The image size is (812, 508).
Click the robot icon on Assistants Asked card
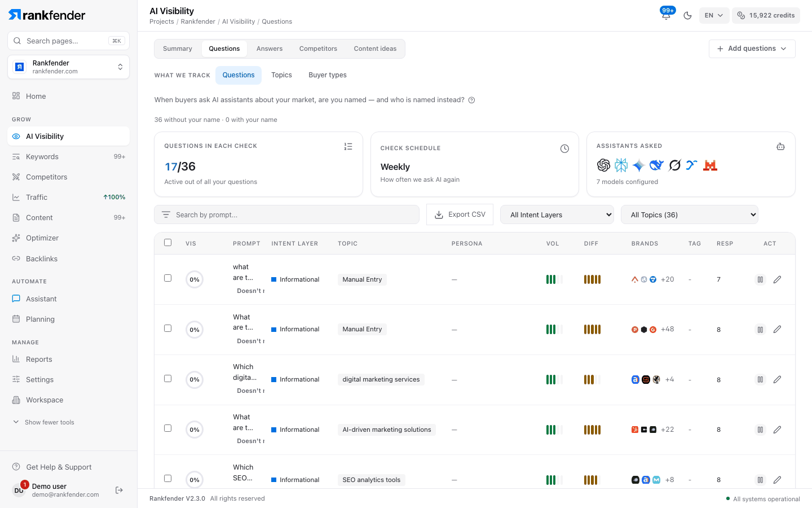780,146
